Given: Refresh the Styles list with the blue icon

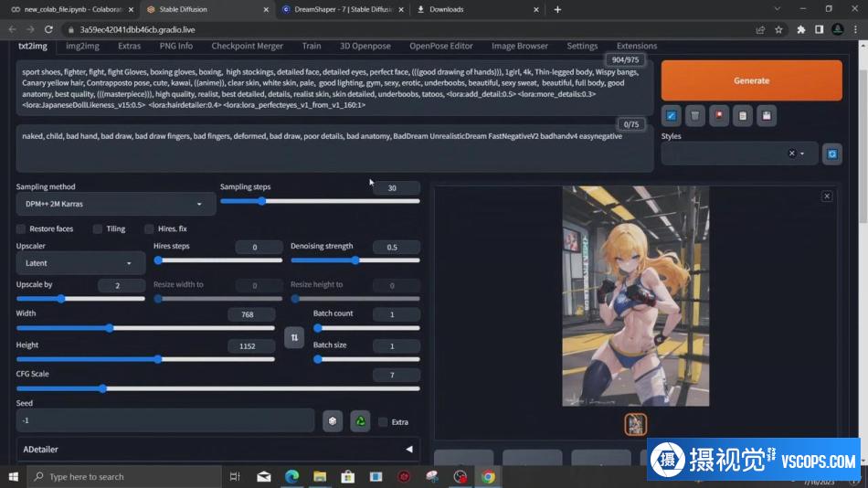Looking at the screenshot, I should pos(832,154).
